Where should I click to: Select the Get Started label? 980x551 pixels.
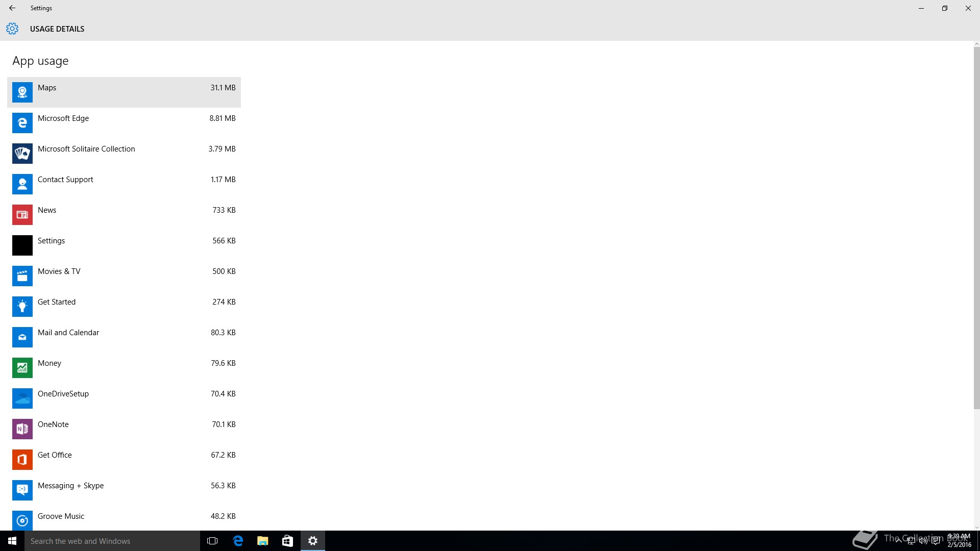point(57,302)
